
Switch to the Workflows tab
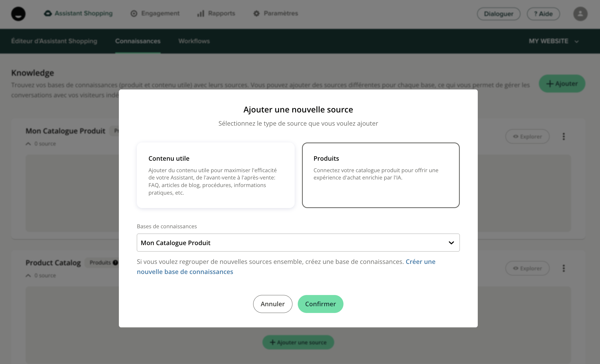[x=194, y=41]
